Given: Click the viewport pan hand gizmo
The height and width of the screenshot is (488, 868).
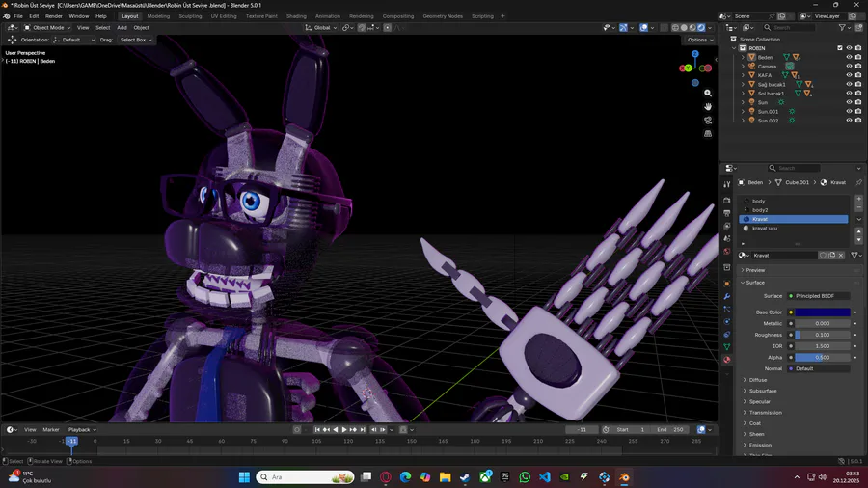Looking at the screenshot, I should pos(708,106).
